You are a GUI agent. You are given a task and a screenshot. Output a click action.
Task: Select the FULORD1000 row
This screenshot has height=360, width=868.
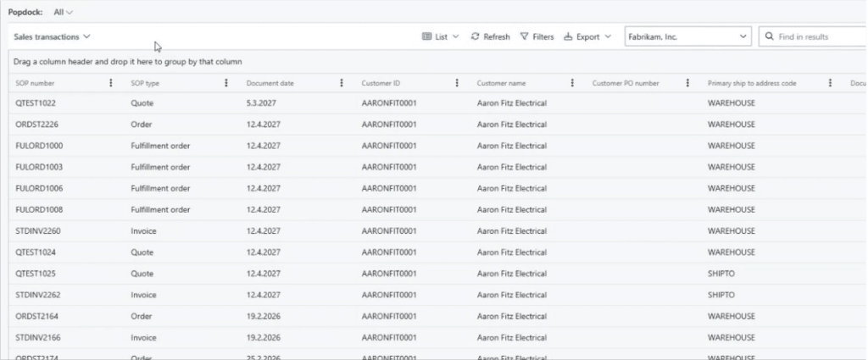click(437, 146)
